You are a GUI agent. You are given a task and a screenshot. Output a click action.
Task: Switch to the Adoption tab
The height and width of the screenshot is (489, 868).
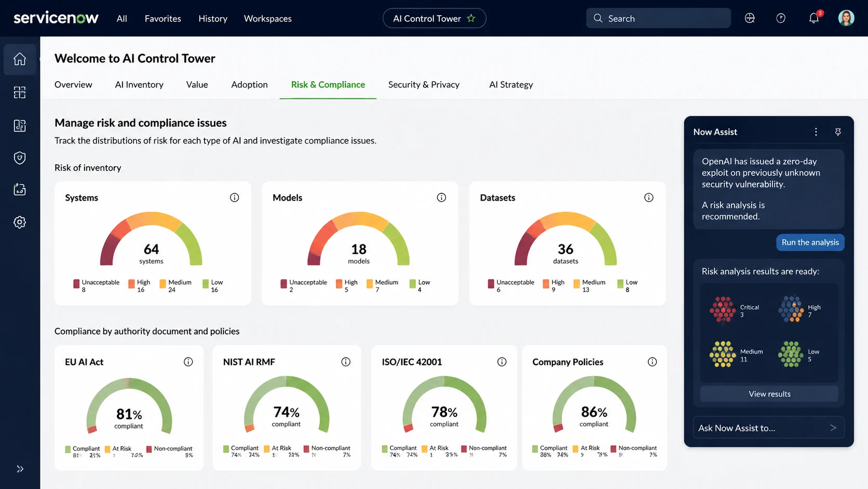[x=250, y=84]
